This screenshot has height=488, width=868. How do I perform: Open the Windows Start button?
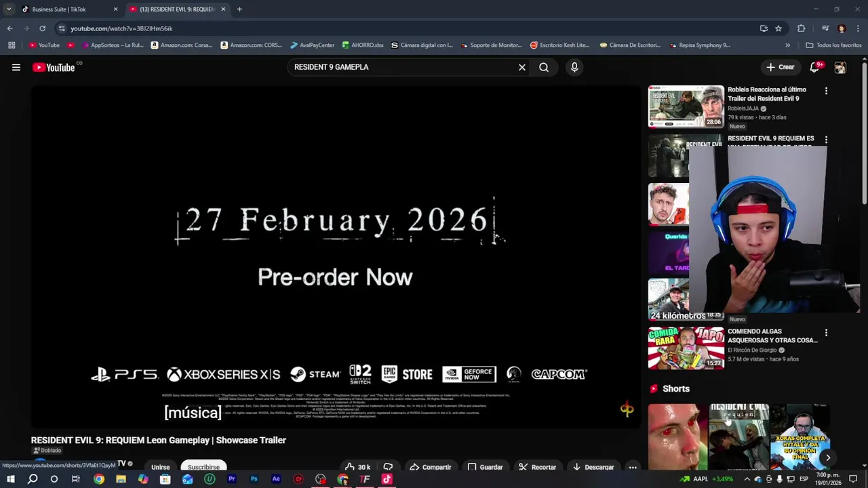tap(10, 479)
